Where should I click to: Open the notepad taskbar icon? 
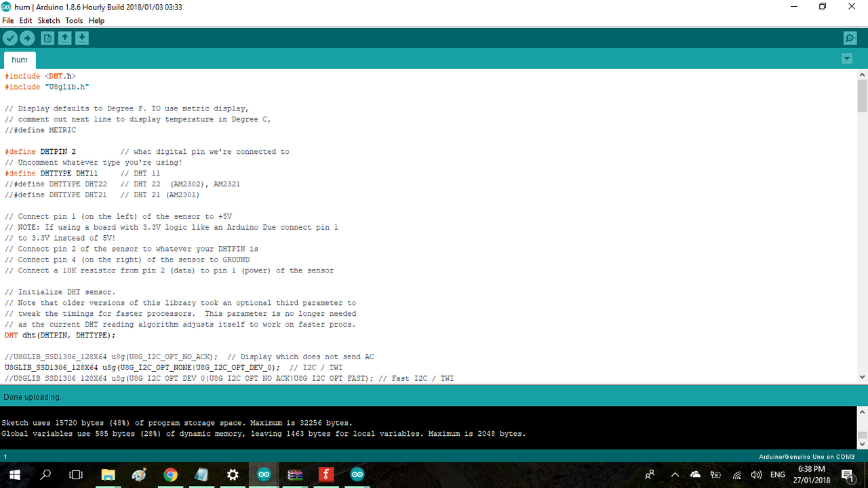(201, 474)
